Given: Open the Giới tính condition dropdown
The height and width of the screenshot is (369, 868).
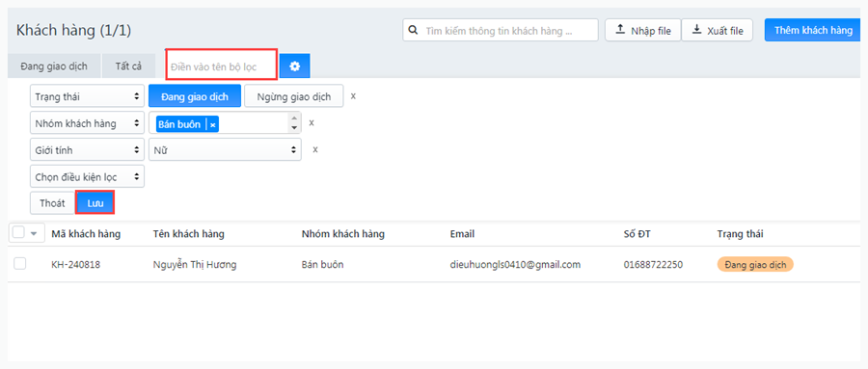Looking at the screenshot, I should point(88,149).
